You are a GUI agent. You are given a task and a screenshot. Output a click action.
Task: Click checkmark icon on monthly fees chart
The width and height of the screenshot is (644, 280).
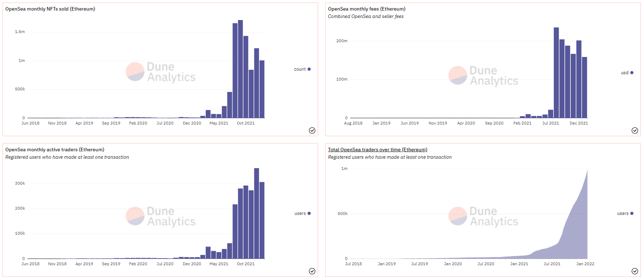635,131
